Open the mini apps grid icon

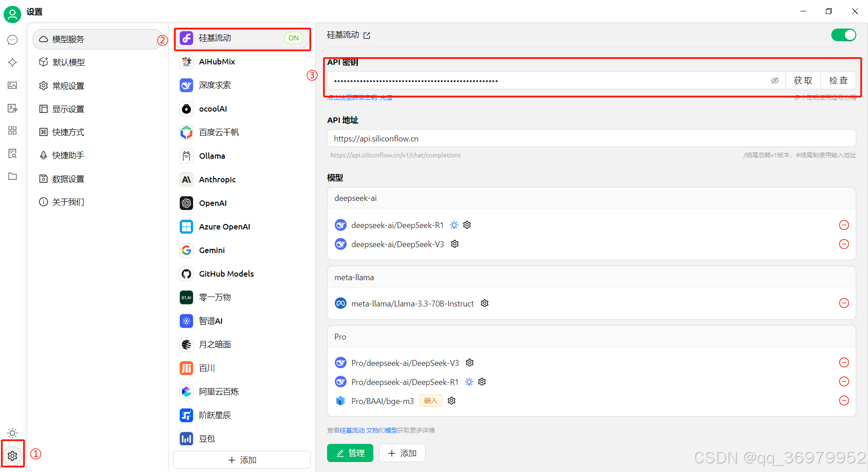pyautogui.click(x=12, y=131)
